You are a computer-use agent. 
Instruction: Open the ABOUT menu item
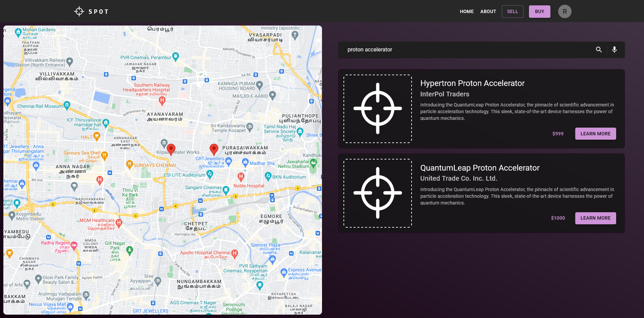[488, 11]
